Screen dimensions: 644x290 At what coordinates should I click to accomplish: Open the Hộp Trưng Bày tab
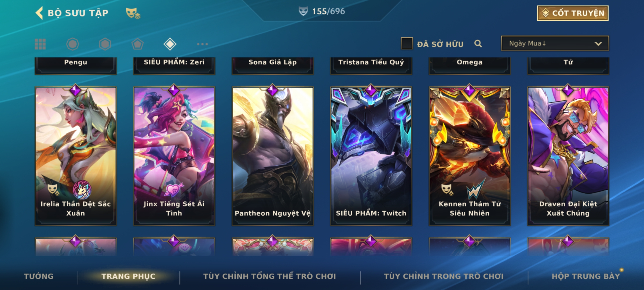click(x=586, y=276)
